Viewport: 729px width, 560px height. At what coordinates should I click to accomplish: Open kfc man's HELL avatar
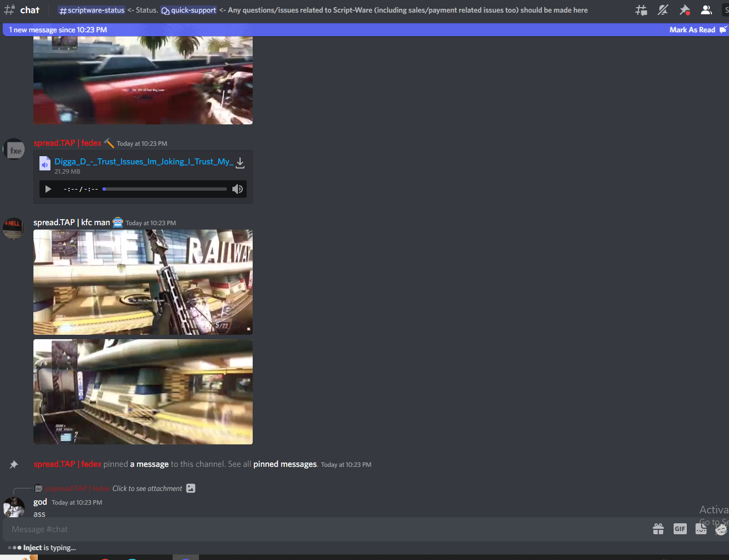click(x=14, y=228)
